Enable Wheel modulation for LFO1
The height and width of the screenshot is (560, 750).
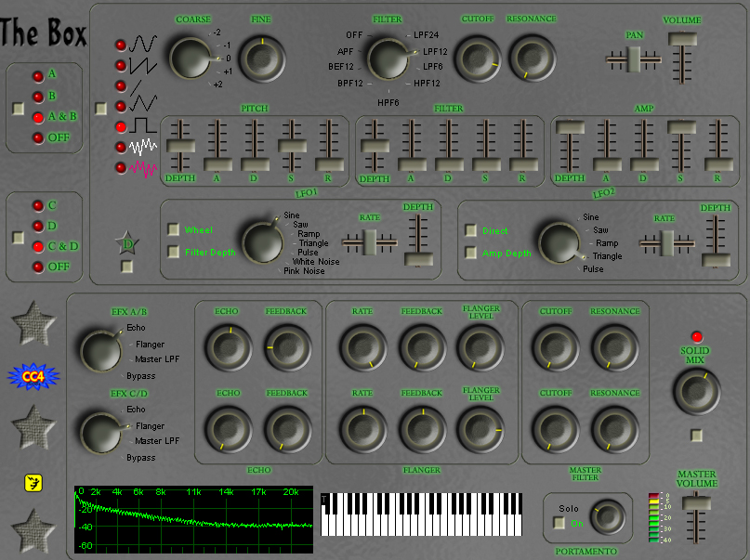coord(173,230)
